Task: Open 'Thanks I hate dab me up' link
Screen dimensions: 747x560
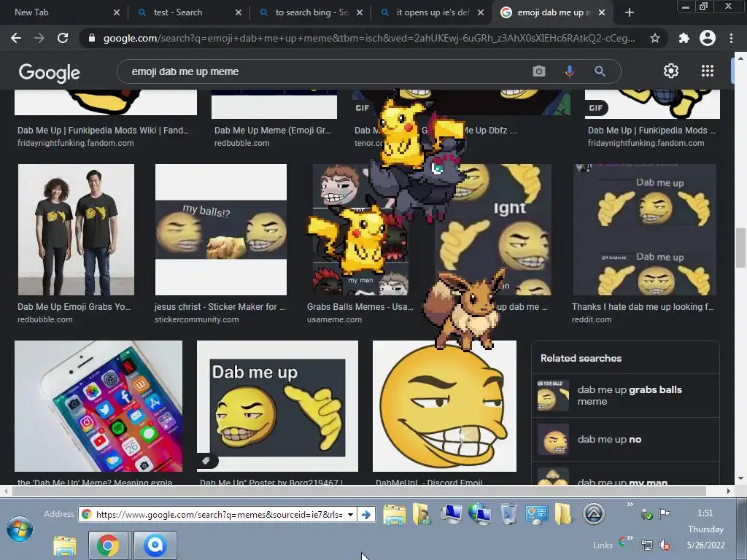Action: coord(643,307)
